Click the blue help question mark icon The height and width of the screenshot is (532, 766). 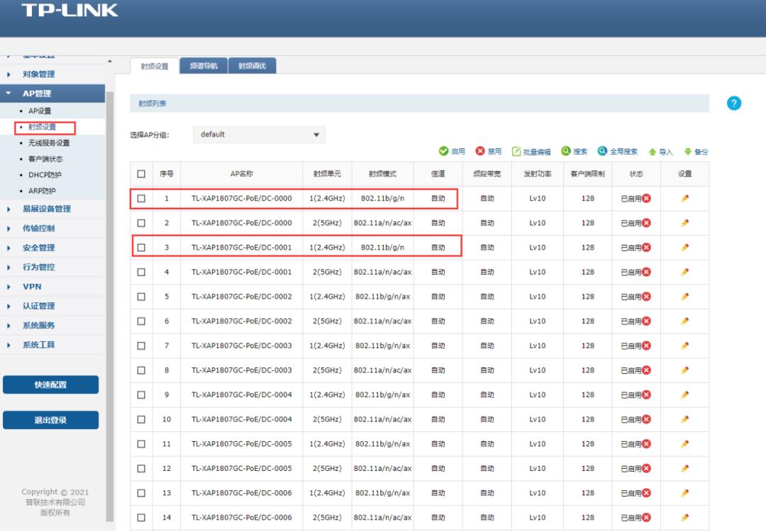click(x=734, y=104)
